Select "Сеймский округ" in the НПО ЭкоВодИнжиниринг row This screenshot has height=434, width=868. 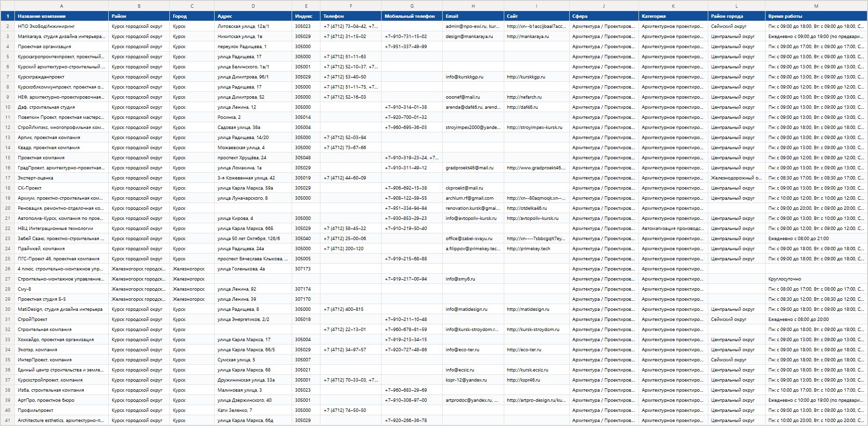click(737, 26)
